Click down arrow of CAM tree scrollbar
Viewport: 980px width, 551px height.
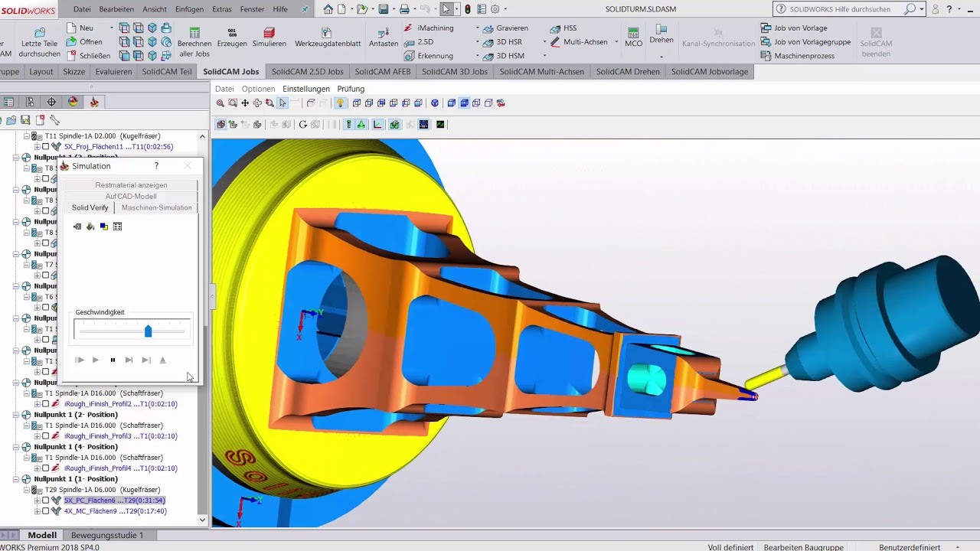pos(202,520)
